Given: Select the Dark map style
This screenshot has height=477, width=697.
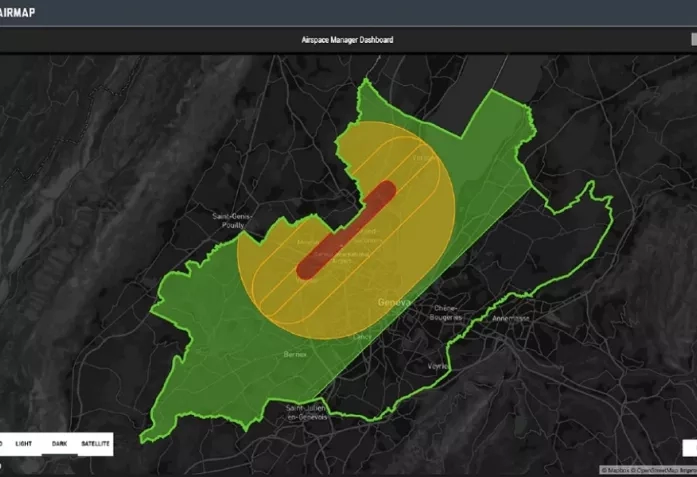Looking at the screenshot, I should [59, 442].
